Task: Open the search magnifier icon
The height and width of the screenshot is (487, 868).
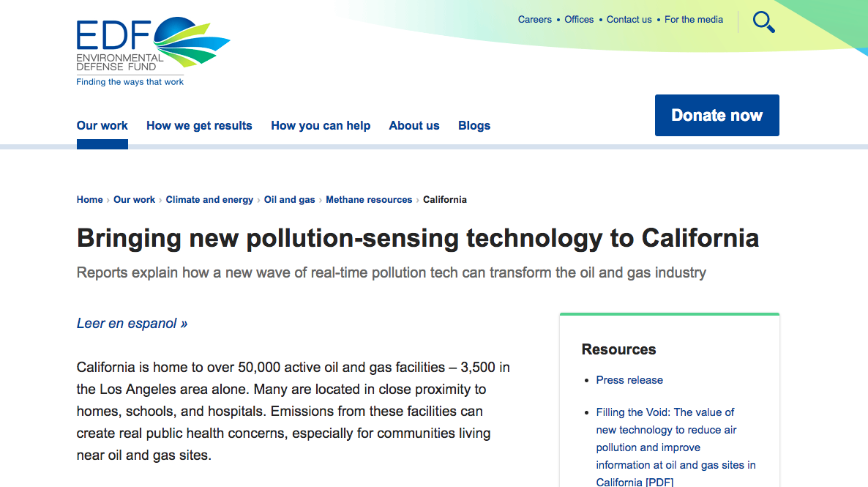Action: pyautogui.click(x=764, y=22)
